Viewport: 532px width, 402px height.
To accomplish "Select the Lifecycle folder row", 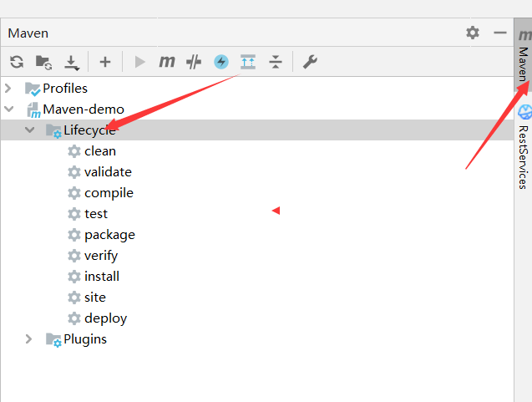I will click(x=257, y=130).
